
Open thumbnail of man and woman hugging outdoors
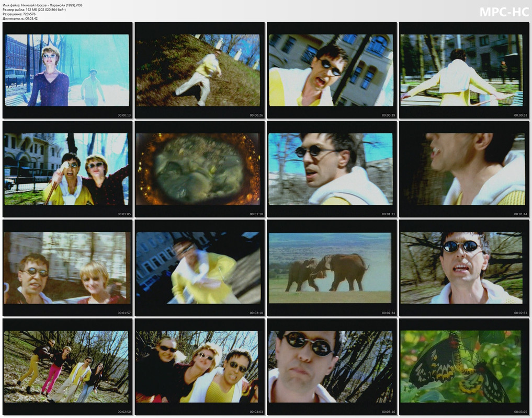coord(67,169)
